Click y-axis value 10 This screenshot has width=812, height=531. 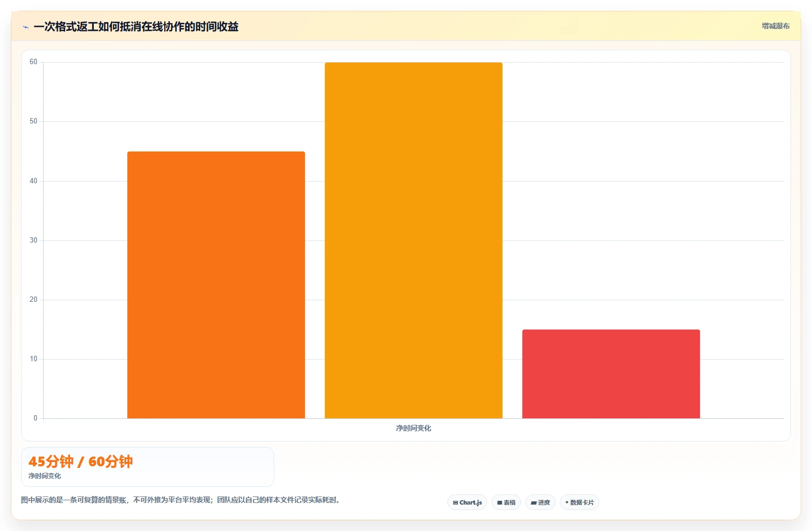(x=33, y=359)
